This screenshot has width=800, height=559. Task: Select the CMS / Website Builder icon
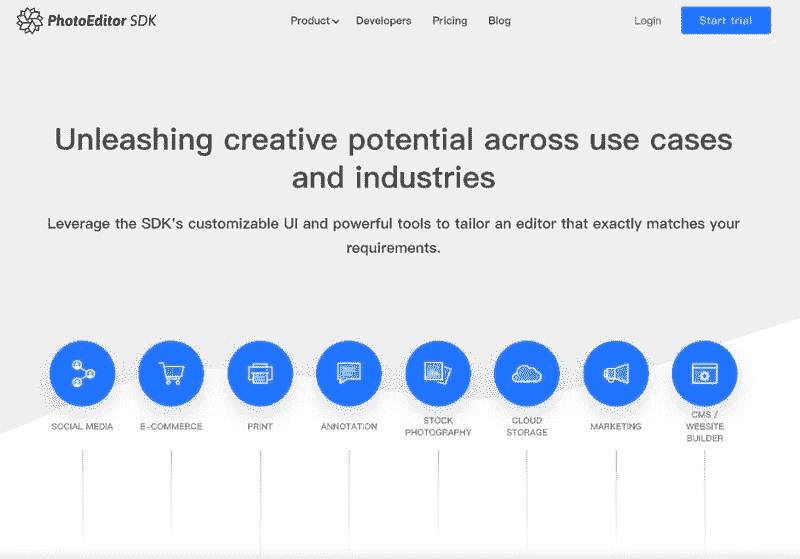[x=705, y=374]
